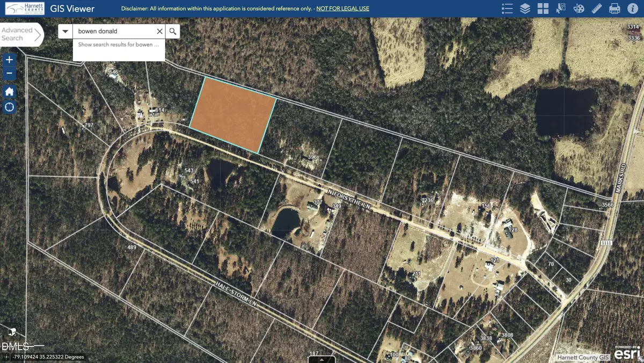This screenshot has height=363, width=644.
Task: Zoom in on the map
Action: [9, 59]
